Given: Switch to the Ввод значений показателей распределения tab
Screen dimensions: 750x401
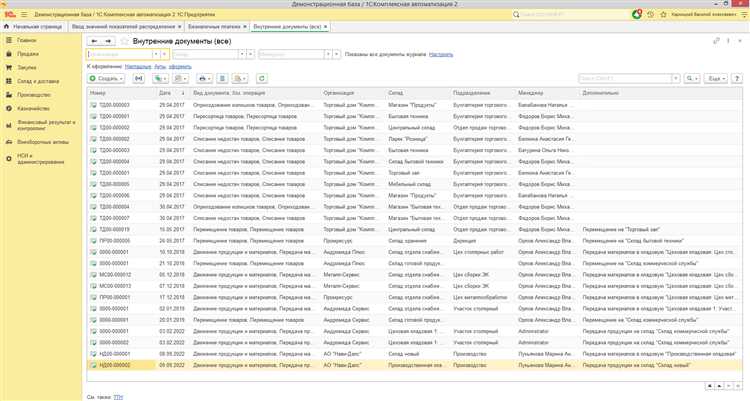Looking at the screenshot, I should [x=125, y=27].
